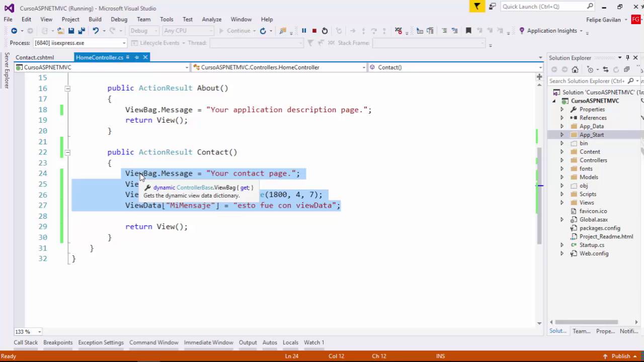The height and width of the screenshot is (362, 644).
Task: Expand the App_Data folder
Action: click(x=562, y=126)
